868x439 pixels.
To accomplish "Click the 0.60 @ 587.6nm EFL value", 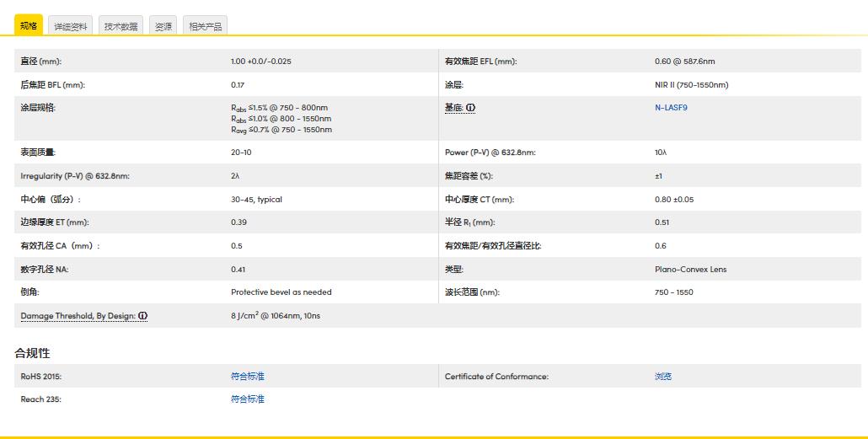I will 684,62.
